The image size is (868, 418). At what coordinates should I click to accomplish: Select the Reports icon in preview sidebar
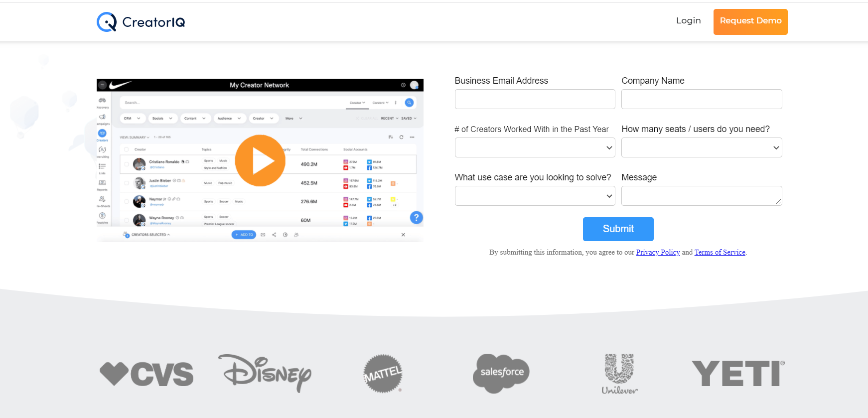coord(102,183)
